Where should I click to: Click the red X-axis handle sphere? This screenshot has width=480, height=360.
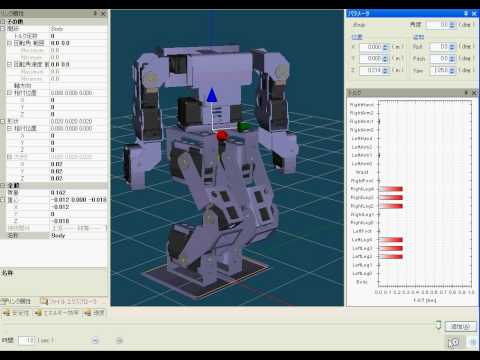pos(222,136)
